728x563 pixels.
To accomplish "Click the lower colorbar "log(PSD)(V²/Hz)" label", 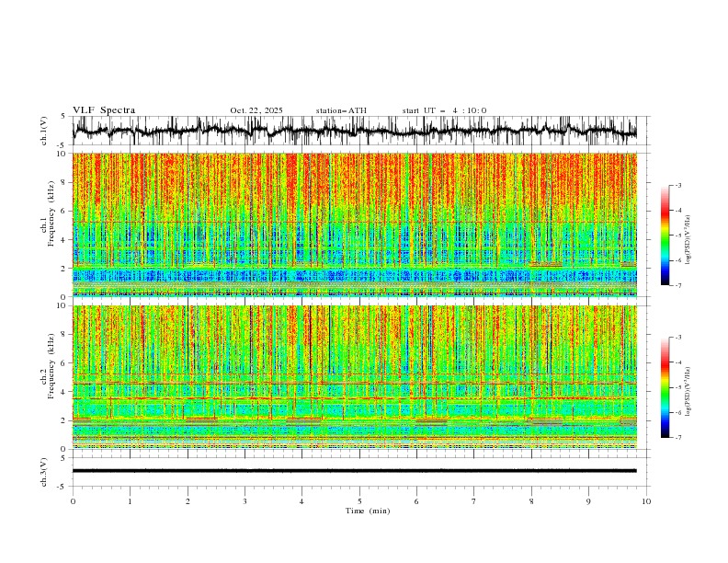I will (x=688, y=392).
